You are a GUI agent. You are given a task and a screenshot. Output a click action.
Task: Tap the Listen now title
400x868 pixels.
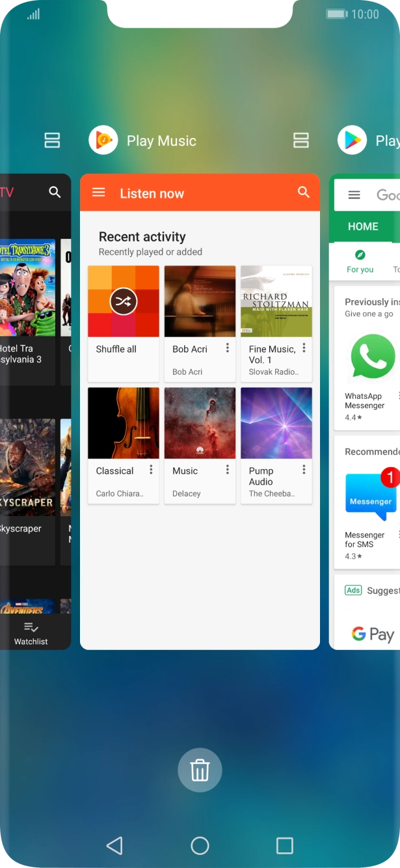tap(152, 193)
